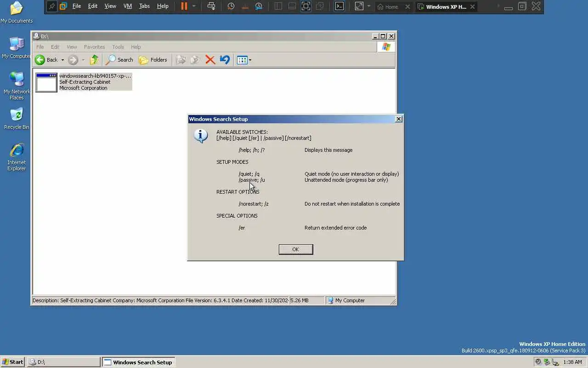Click OK in Windows Search Setup dialog
The height and width of the screenshot is (368, 588).
coord(296,249)
